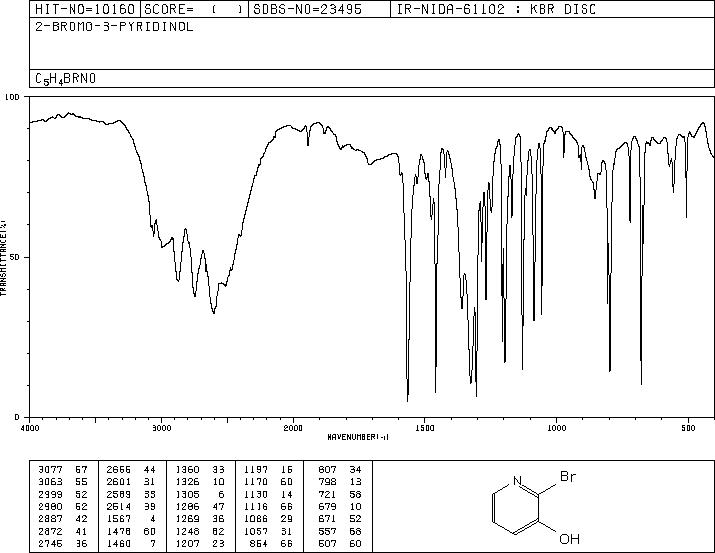Select the SCORE= ( ) header cell
Image resolution: width=715 pixels, height=553 pixels.
(x=194, y=9)
